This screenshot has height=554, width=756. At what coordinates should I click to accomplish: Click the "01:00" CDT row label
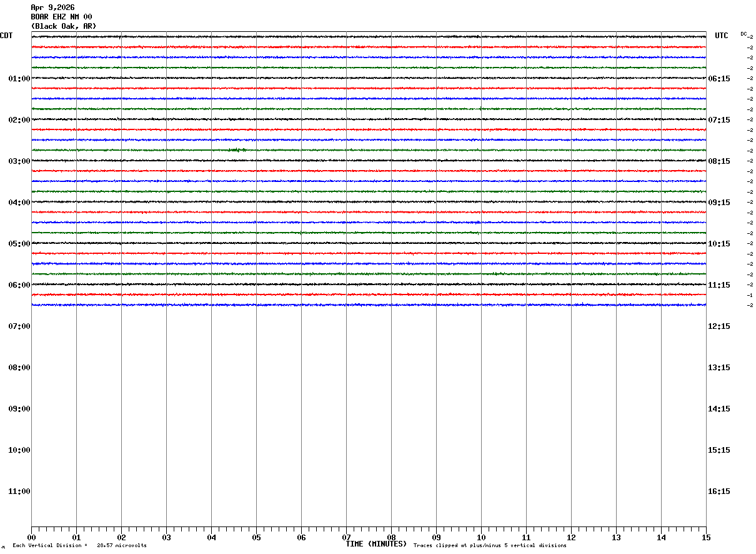click(19, 79)
